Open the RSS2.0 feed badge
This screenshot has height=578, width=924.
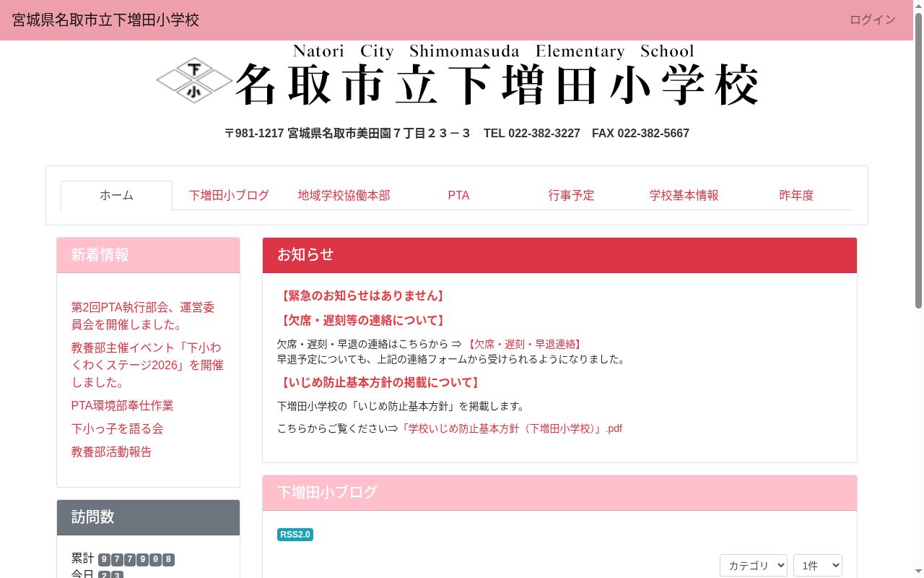point(295,535)
